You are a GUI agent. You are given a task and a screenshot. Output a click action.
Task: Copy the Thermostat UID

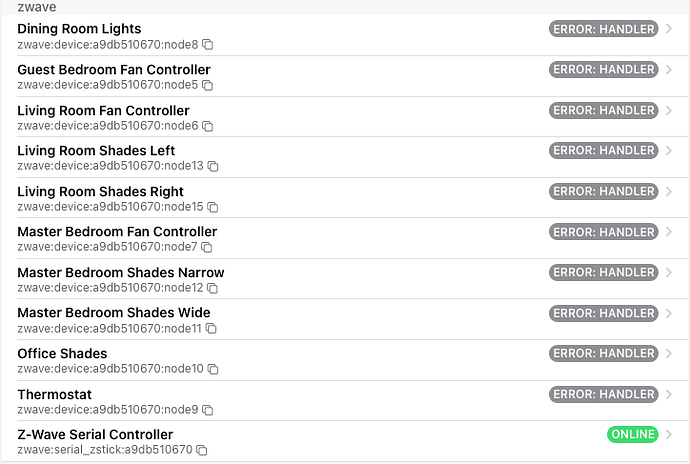(208, 410)
